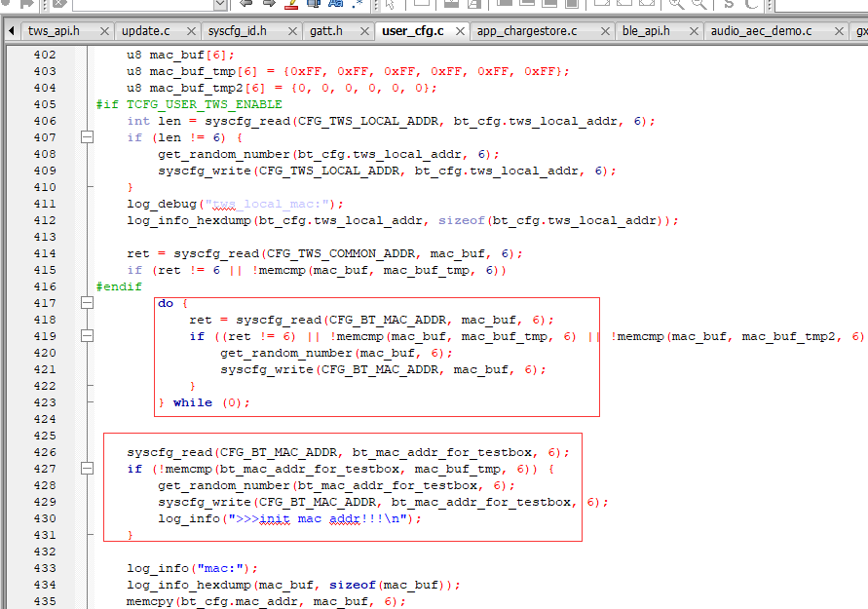This screenshot has width=868, height=609.
Task: Click the highlight marker toolbar icon
Action: coord(291,4)
